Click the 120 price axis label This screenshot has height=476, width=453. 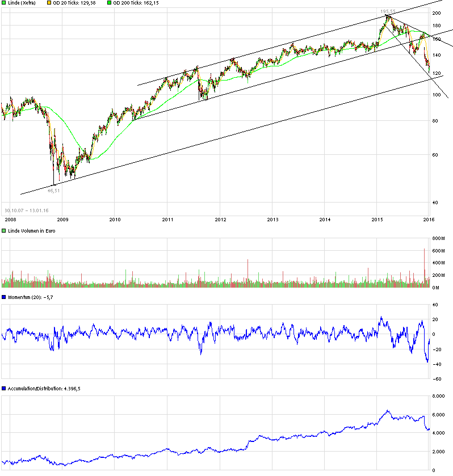437,73
